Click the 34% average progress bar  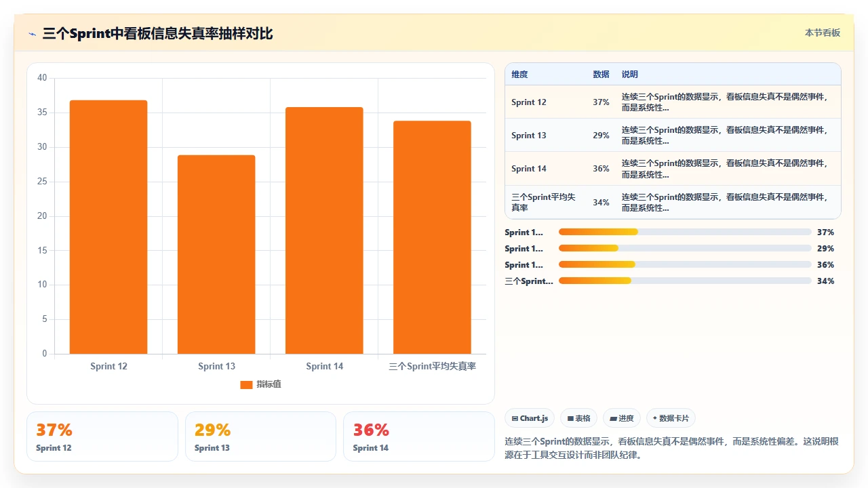tap(685, 281)
